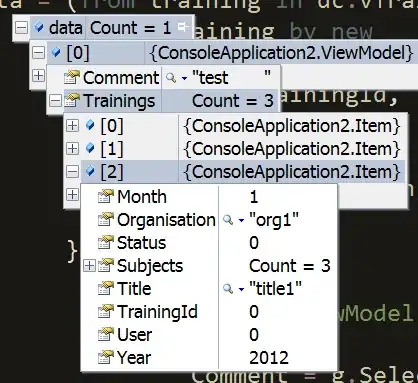Collapse the Trainings node
This screenshot has width=418, height=383.
point(55,100)
